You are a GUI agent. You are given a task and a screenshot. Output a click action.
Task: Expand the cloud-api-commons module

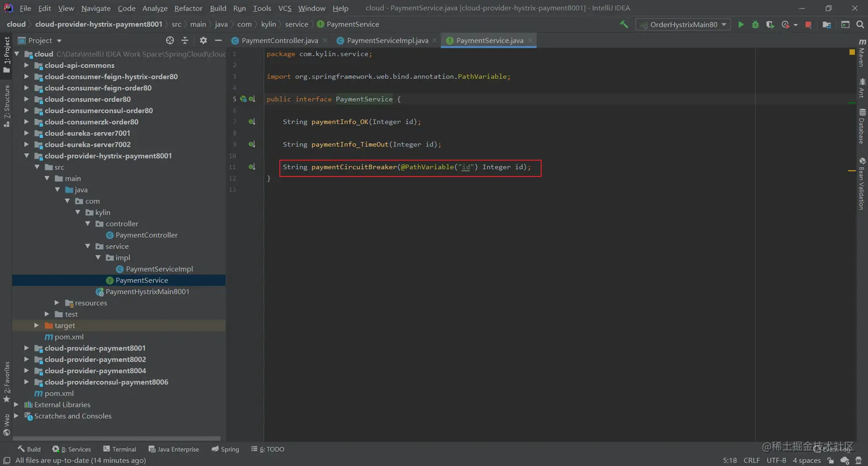(x=26, y=66)
